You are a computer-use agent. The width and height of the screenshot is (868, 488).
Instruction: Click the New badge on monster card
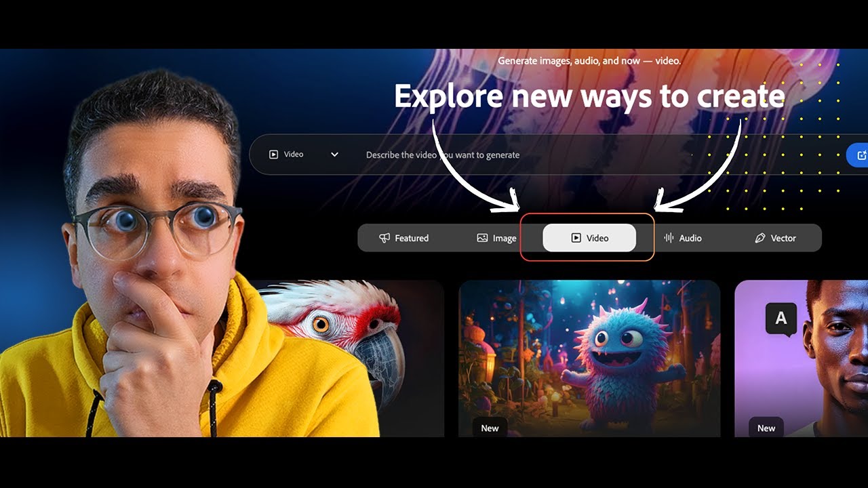pyautogui.click(x=490, y=428)
